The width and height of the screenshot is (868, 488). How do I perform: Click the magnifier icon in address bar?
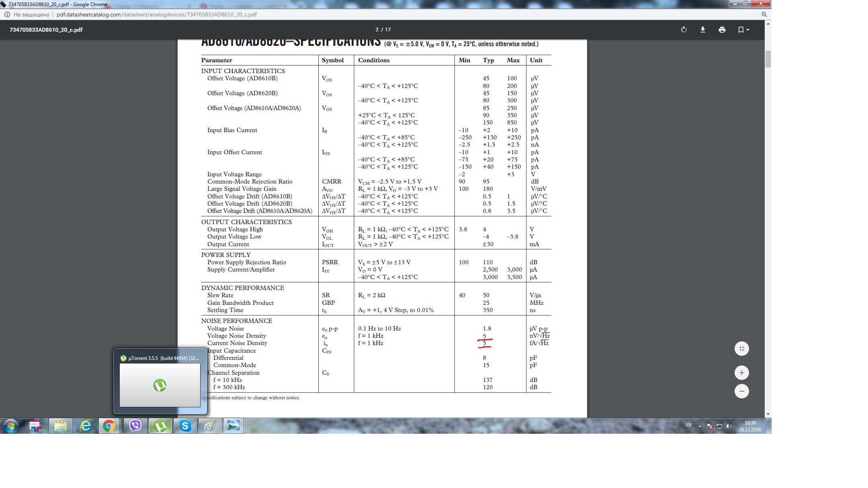pos(764,14)
